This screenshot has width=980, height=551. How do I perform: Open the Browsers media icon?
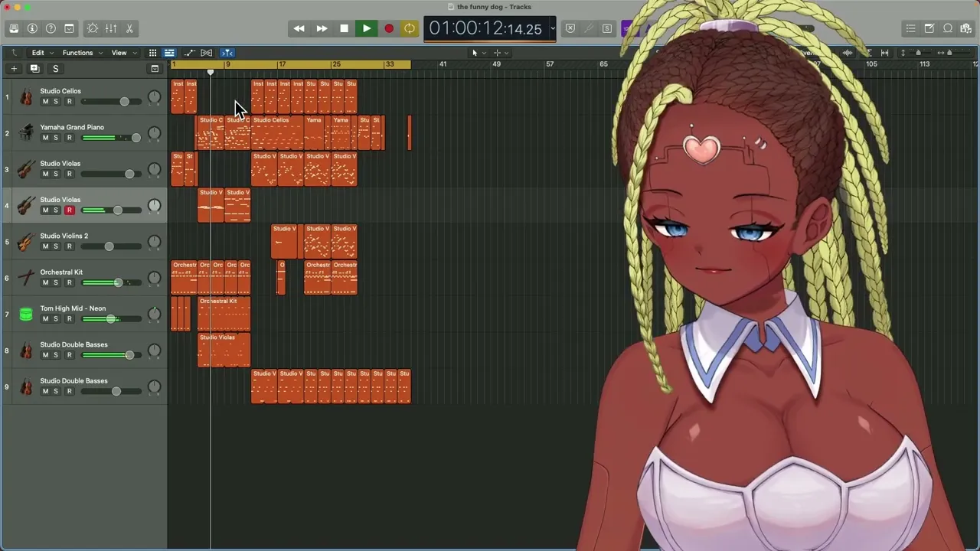pos(966,28)
